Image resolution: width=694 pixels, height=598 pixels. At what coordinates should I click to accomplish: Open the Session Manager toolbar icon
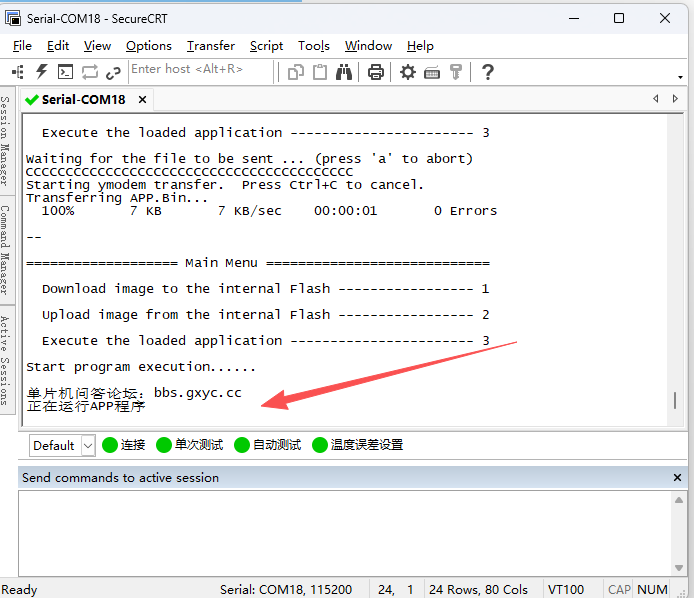[19, 71]
